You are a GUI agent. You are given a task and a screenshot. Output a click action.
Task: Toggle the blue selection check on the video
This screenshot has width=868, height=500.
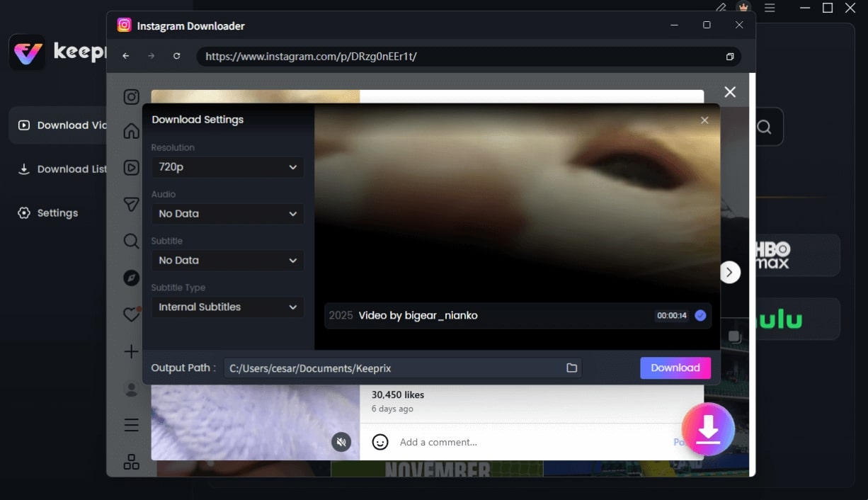(700, 315)
